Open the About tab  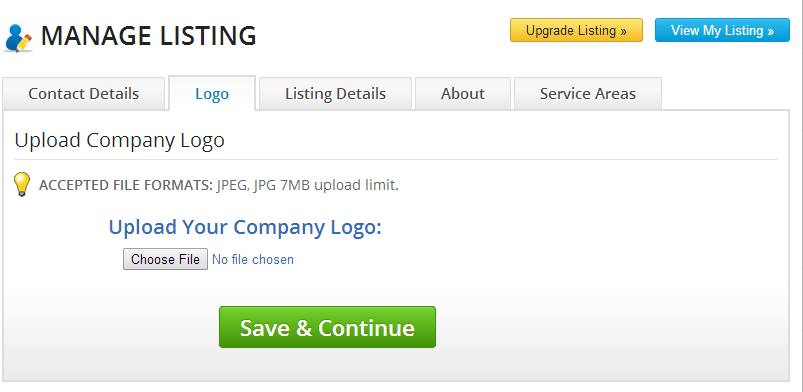463,94
